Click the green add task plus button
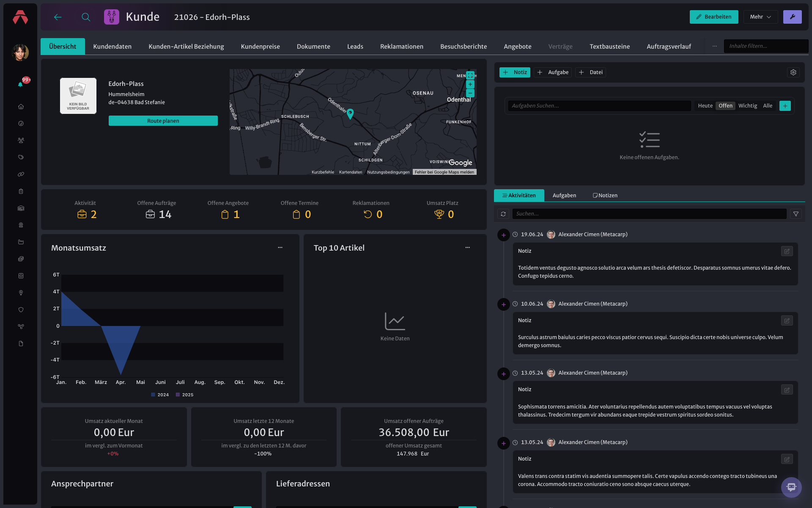812x508 pixels. (x=785, y=106)
